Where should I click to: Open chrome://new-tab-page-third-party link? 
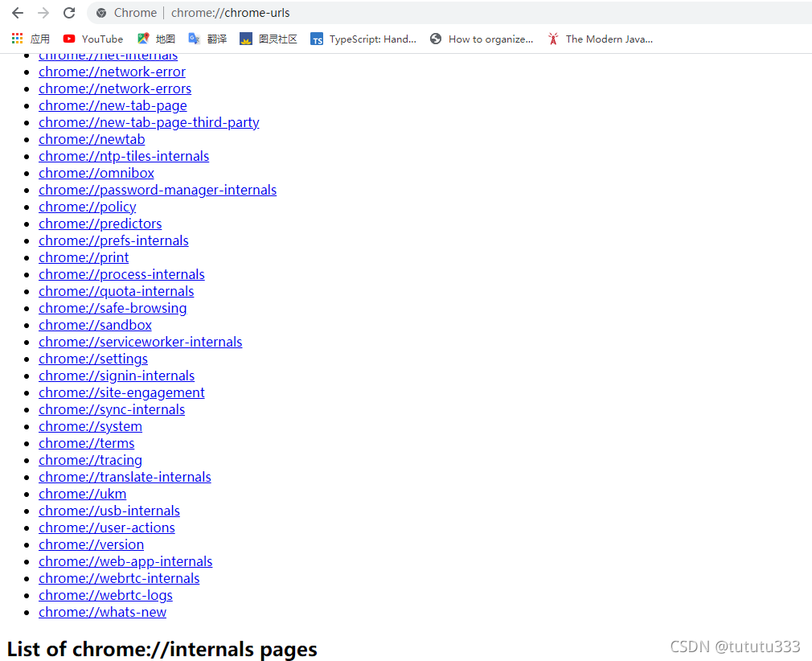[x=149, y=122]
